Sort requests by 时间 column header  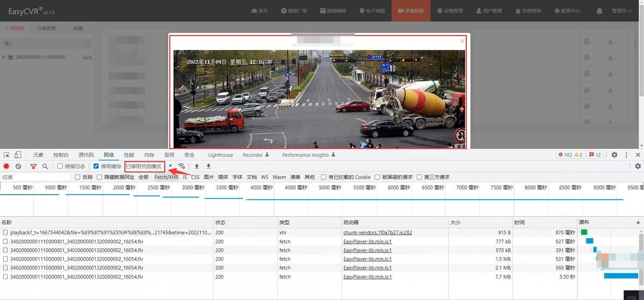tap(545, 222)
